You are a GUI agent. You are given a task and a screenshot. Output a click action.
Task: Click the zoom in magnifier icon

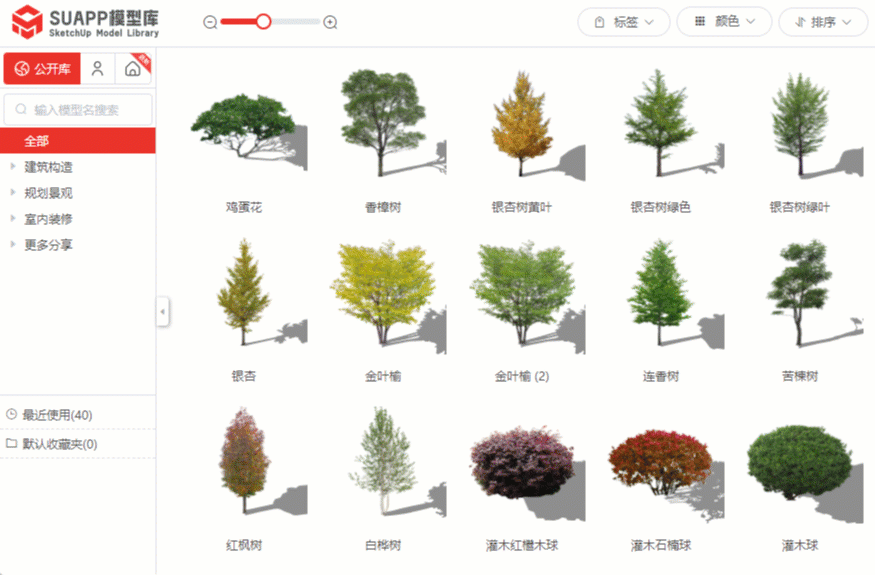point(331,22)
